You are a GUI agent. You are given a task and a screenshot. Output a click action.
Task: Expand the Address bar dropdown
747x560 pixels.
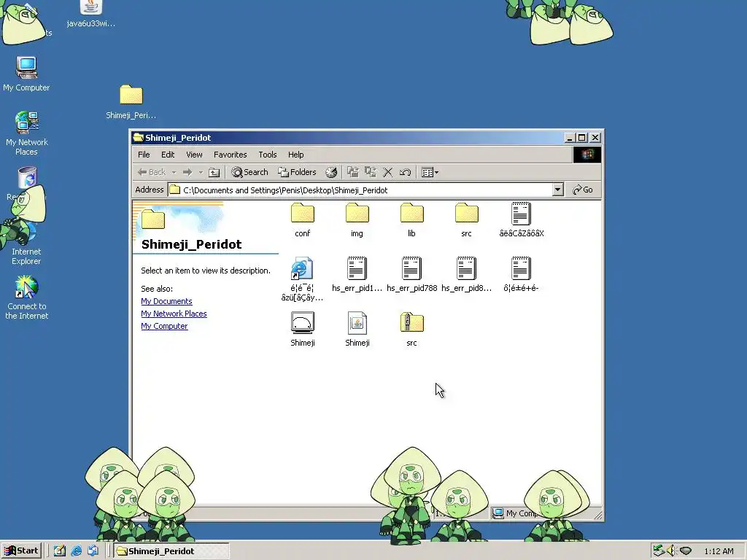[558, 190]
